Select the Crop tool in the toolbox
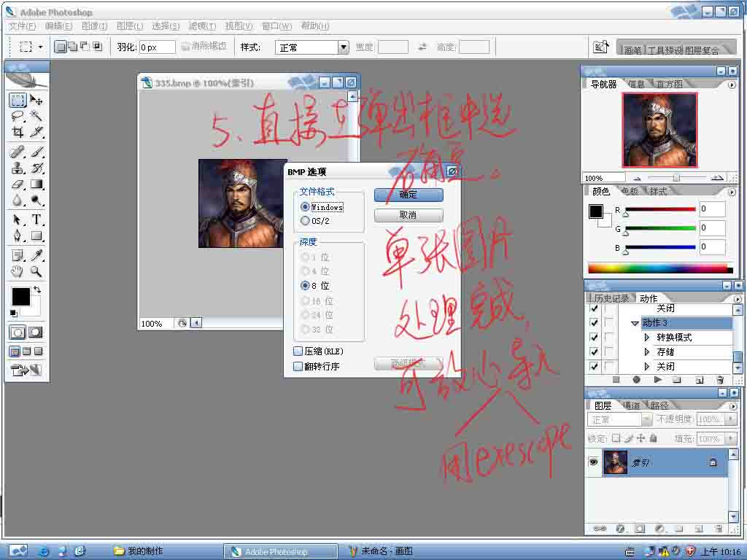Image resolution: width=747 pixels, height=560 pixels. coord(18,132)
